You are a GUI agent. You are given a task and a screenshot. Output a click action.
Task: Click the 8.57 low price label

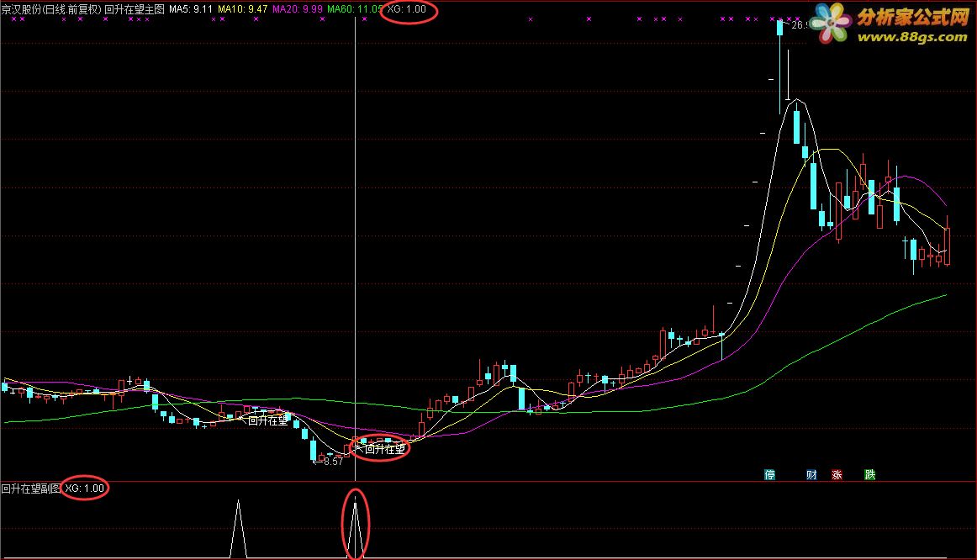tap(333, 462)
